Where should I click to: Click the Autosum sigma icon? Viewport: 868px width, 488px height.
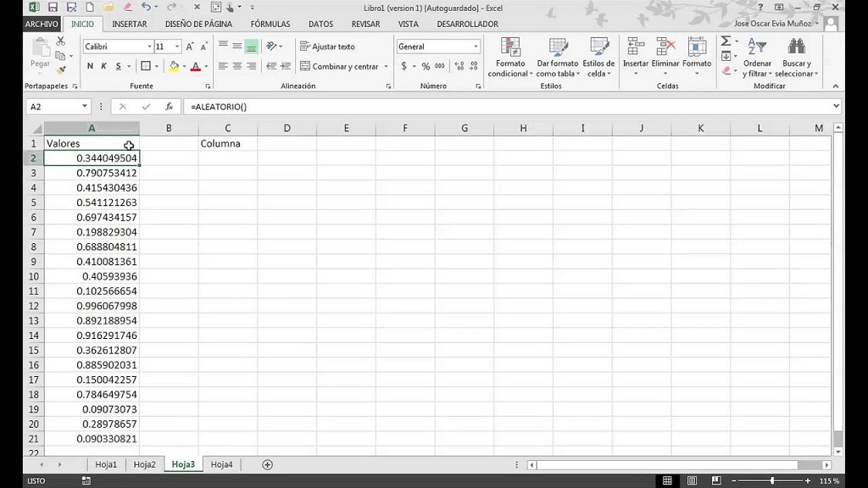(726, 41)
